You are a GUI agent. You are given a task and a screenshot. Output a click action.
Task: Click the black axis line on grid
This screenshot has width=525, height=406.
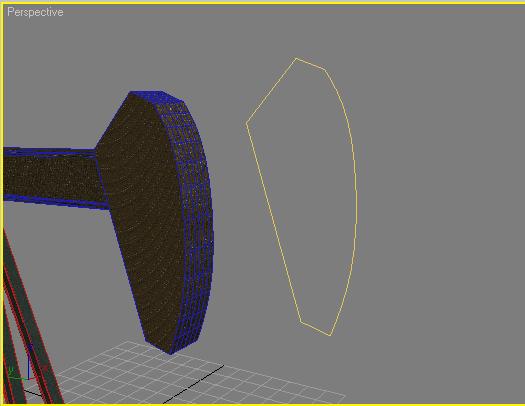pyautogui.click(x=194, y=384)
